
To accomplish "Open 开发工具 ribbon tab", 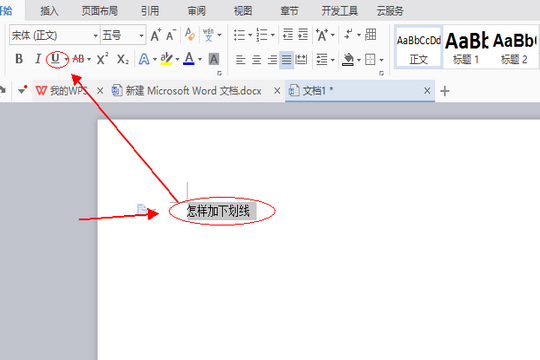I will pos(340,11).
